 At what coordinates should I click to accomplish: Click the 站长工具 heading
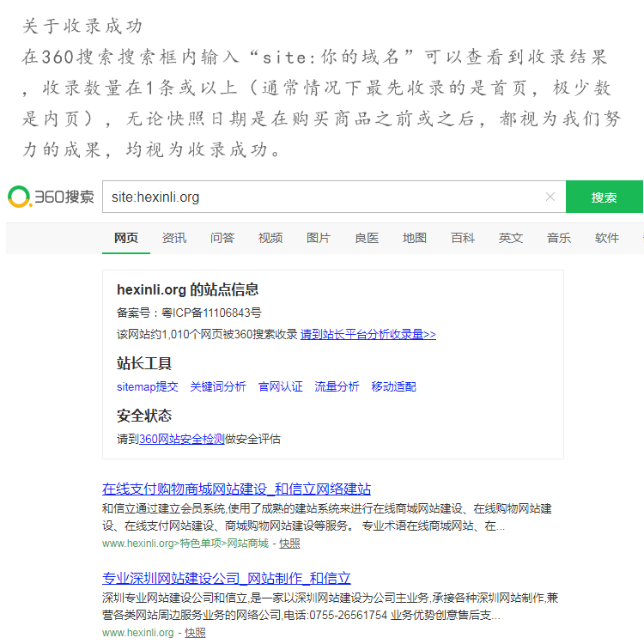point(144,363)
